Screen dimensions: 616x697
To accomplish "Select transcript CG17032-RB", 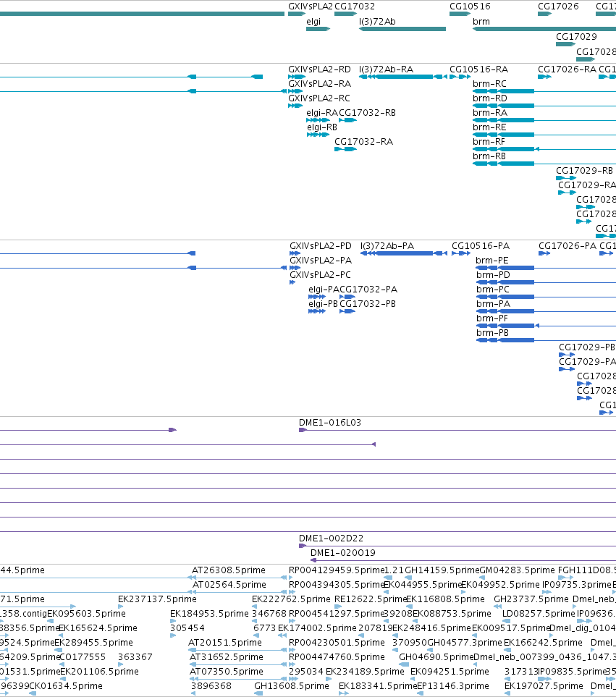I will coord(367,113).
